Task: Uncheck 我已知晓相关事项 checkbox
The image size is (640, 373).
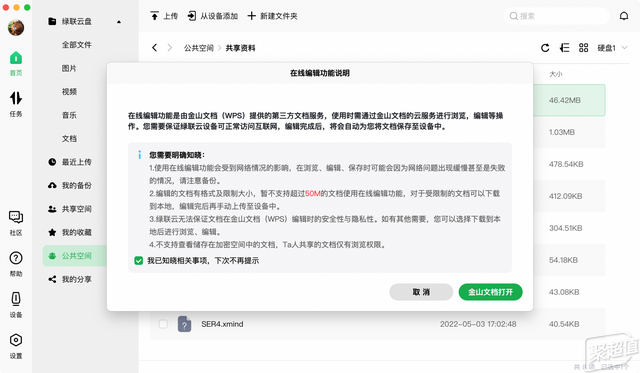Action: [139, 260]
